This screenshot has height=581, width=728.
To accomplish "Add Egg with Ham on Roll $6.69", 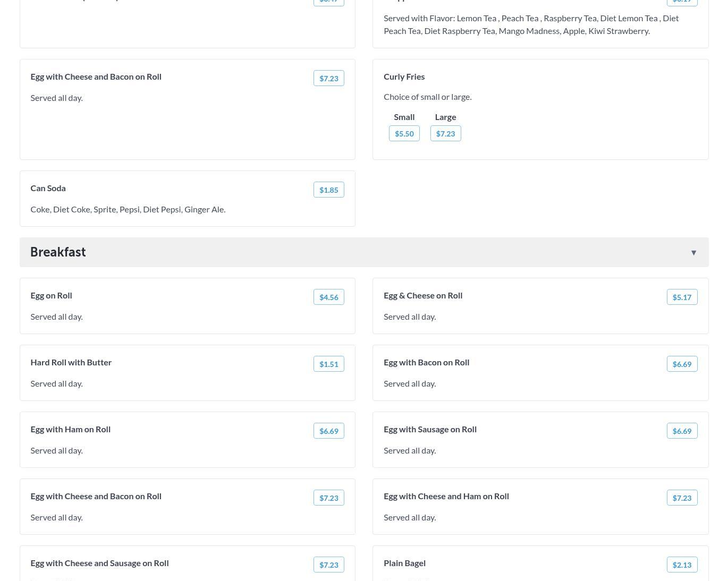I will click(x=328, y=431).
